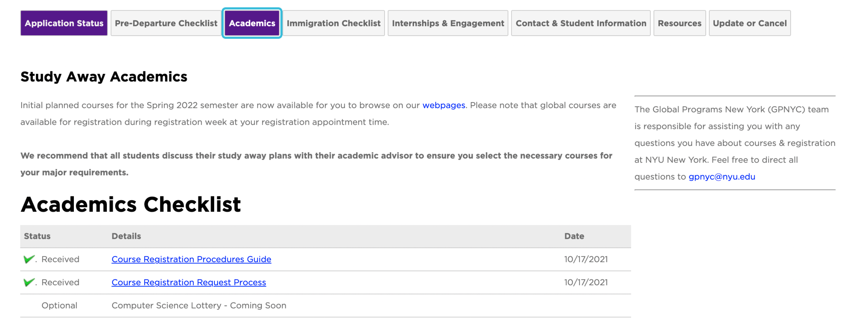
Task: Click the green checkmark beside Request Process
Action: (29, 282)
